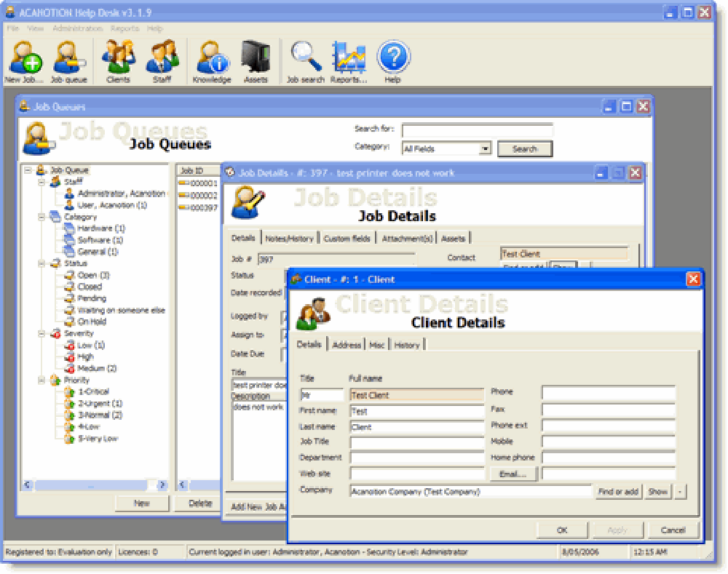Click the Search button

pos(525,148)
